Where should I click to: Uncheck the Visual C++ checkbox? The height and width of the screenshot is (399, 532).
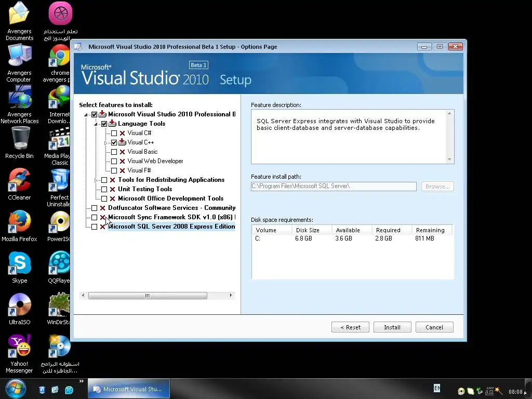click(x=114, y=142)
